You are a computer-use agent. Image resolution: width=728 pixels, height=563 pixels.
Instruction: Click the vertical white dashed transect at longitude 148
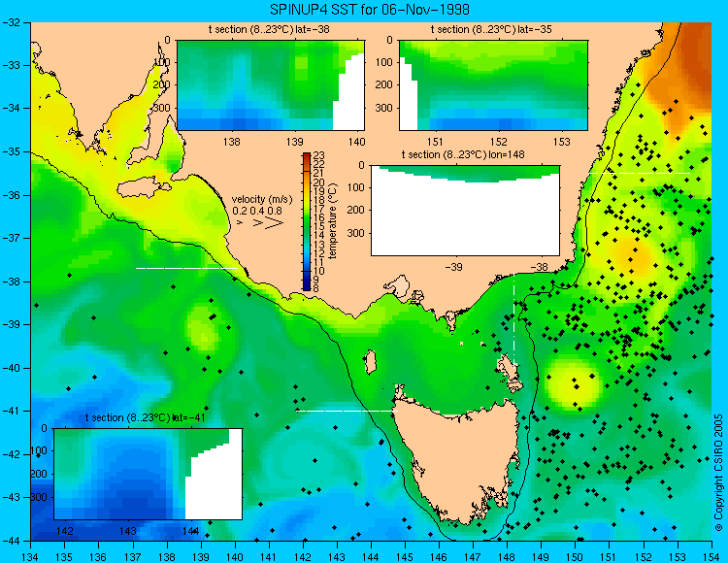coord(513,320)
